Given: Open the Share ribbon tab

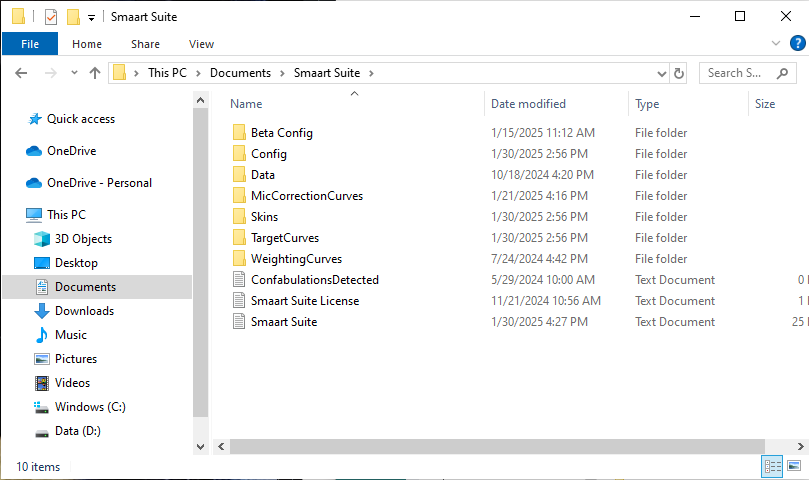Looking at the screenshot, I should 145,44.
